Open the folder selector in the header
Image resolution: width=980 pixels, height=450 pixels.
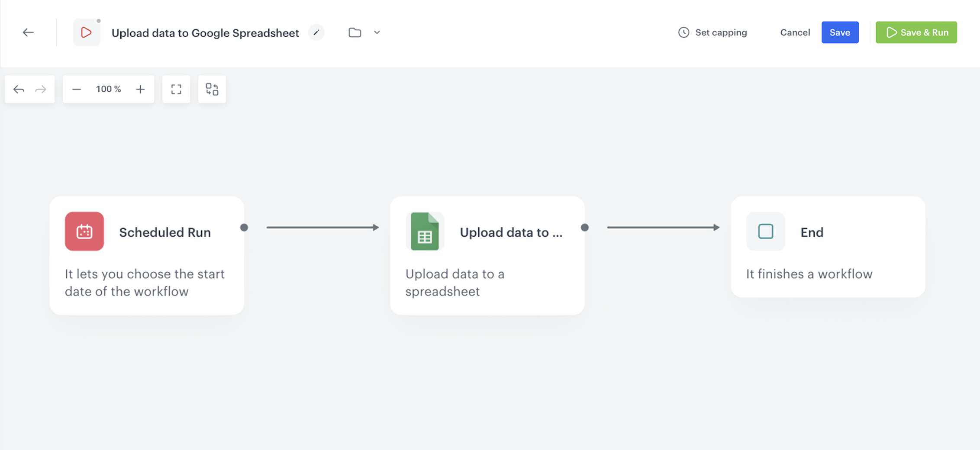(x=355, y=32)
